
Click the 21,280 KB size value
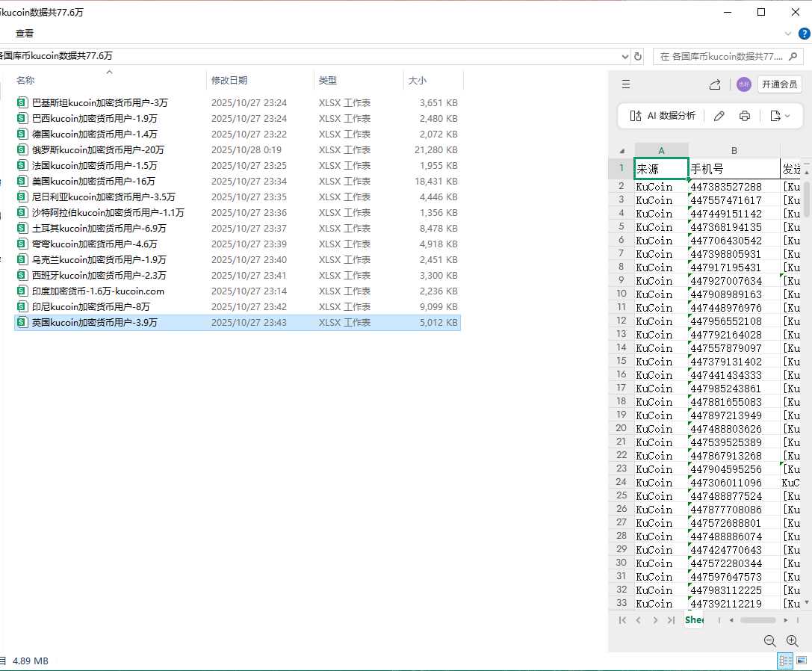(436, 149)
